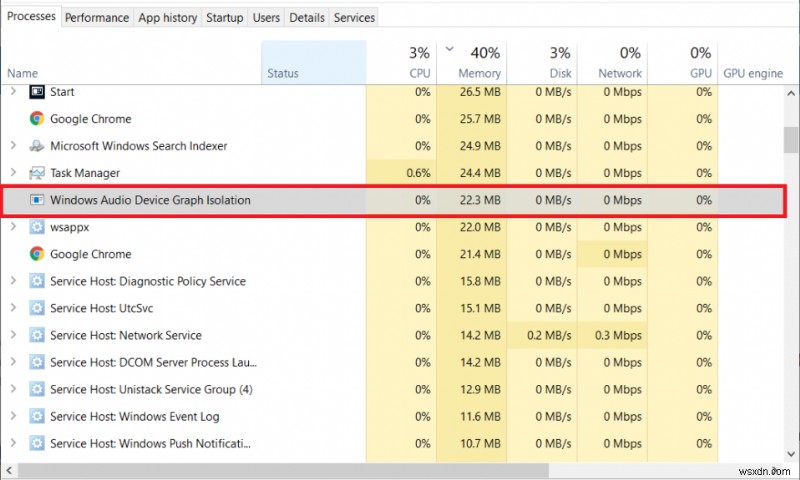This screenshot has width=800, height=480.
Task: Click the 26.5 MB memory value
Action: (x=480, y=92)
